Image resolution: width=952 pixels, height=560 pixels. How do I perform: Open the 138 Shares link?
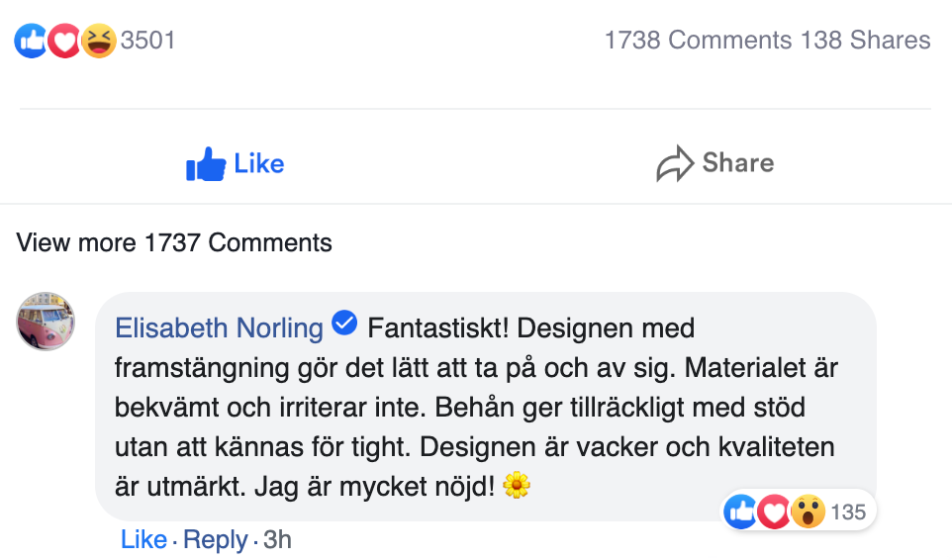[x=865, y=41]
